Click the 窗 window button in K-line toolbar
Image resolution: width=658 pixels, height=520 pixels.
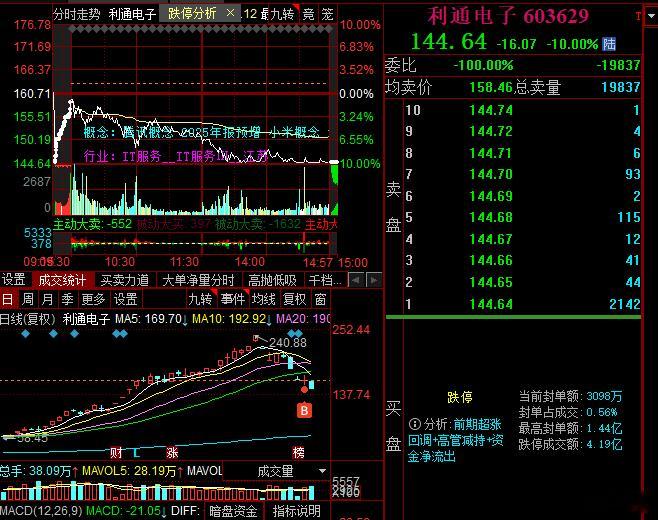(320, 299)
